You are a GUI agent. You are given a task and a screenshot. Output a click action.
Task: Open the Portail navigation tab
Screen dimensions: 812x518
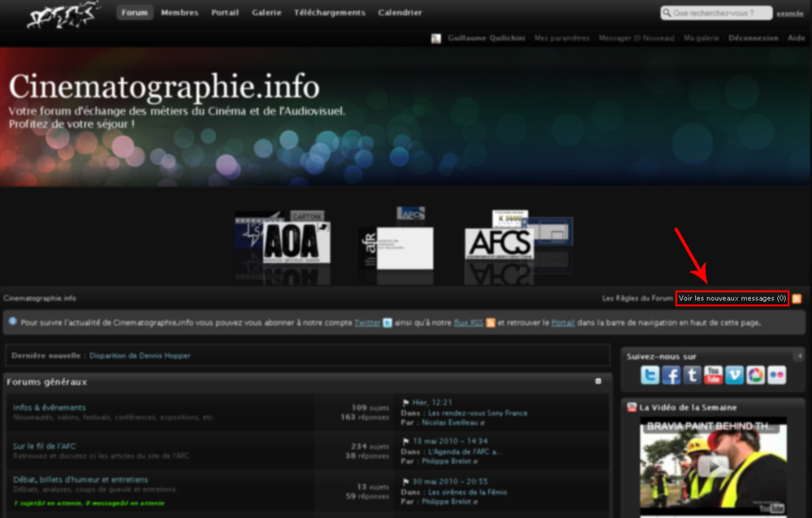[x=225, y=12]
